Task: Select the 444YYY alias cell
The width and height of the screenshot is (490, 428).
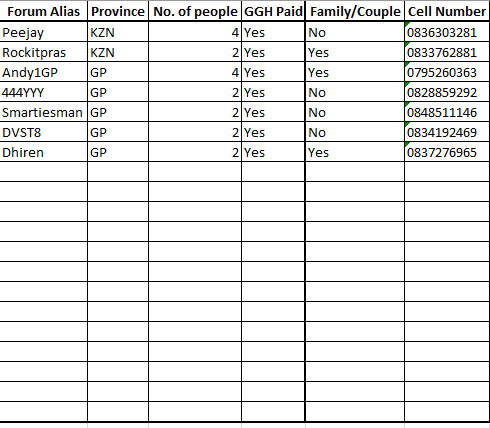Action: tap(43, 92)
